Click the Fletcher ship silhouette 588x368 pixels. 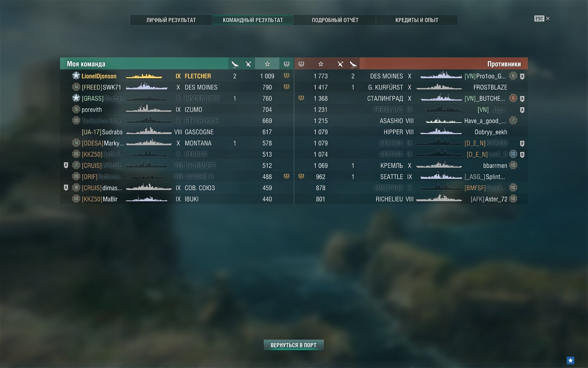click(144, 76)
